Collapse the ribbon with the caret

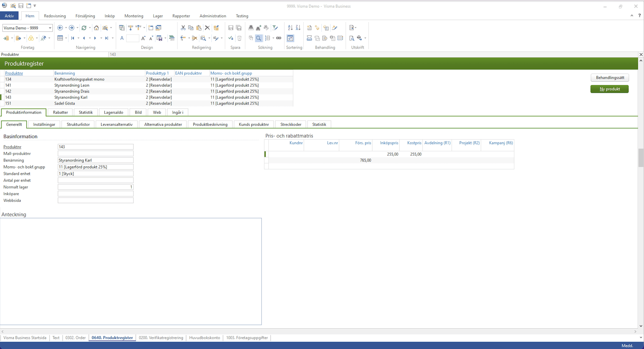(632, 15)
